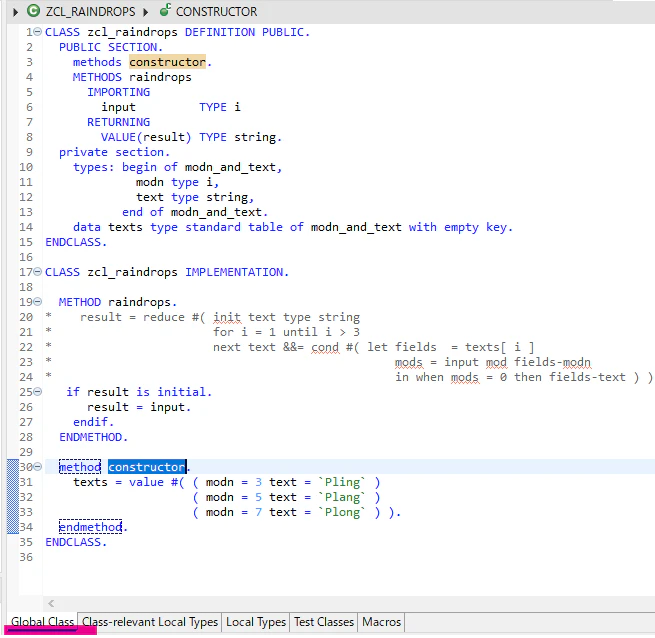Click 'data texts' declaration on line 14

pos(108,227)
